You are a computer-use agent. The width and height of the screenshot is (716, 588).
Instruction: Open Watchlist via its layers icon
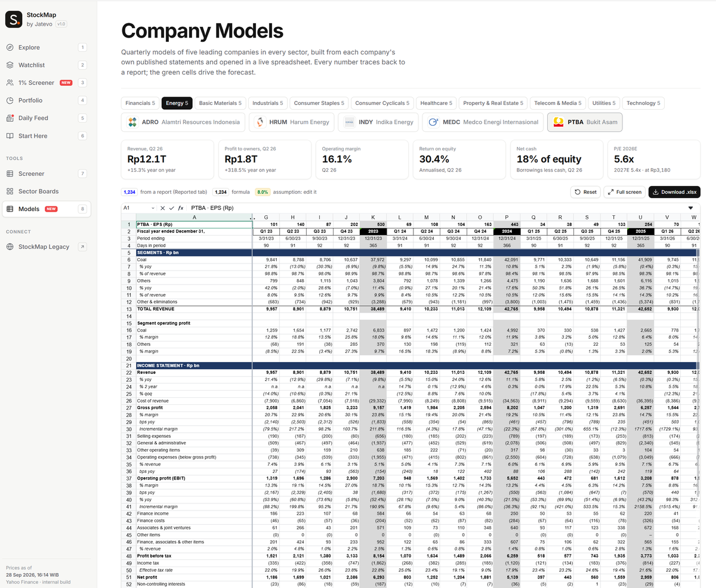[10, 65]
